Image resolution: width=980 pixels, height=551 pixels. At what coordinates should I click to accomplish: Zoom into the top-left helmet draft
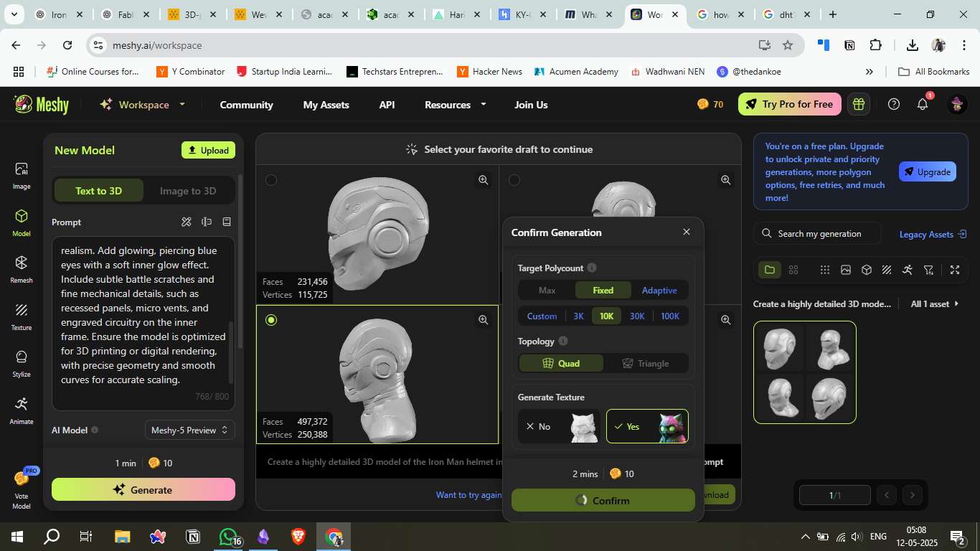click(484, 180)
